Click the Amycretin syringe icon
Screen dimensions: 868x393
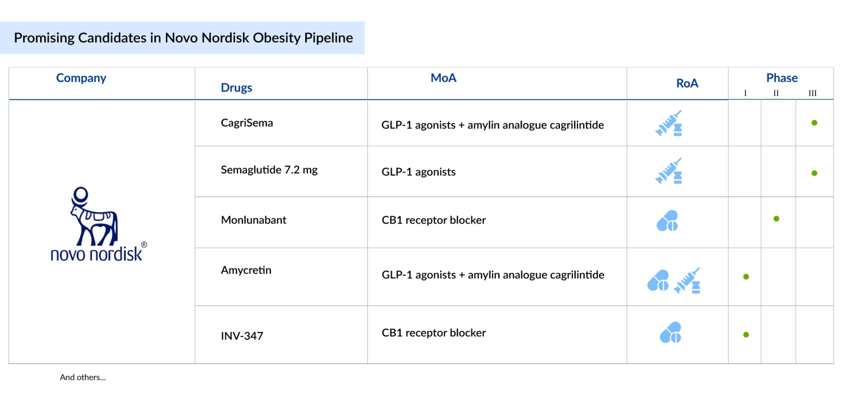click(687, 281)
